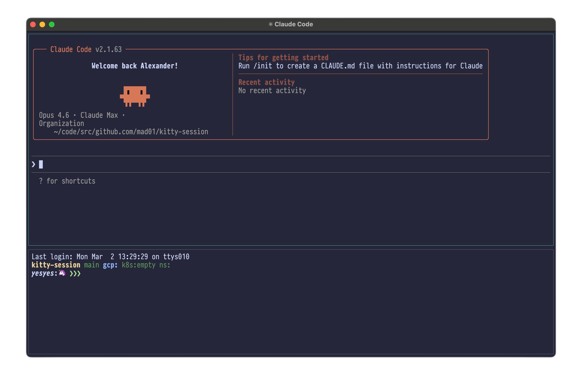Click the green fullscreen window button
The height and width of the screenshot is (392, 582).
coord(52,24)
